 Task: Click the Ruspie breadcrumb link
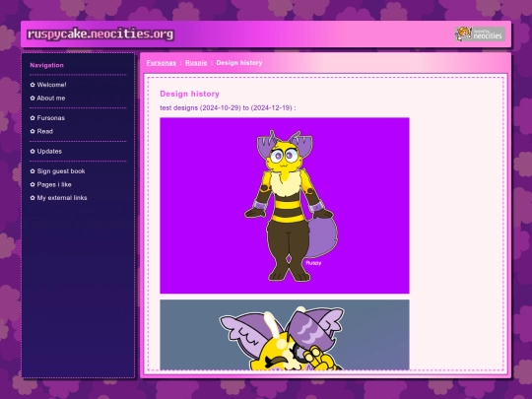click(x=196, y=63)
